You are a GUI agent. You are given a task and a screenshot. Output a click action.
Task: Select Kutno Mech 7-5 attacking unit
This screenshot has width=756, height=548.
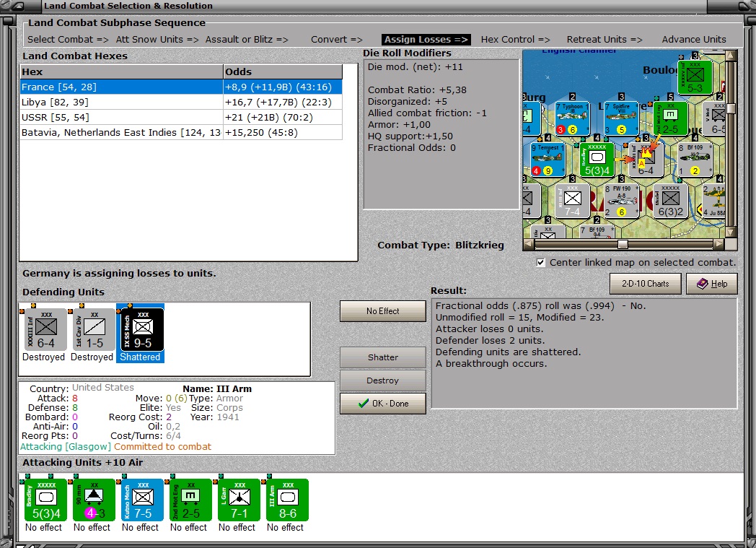point(142,500)
